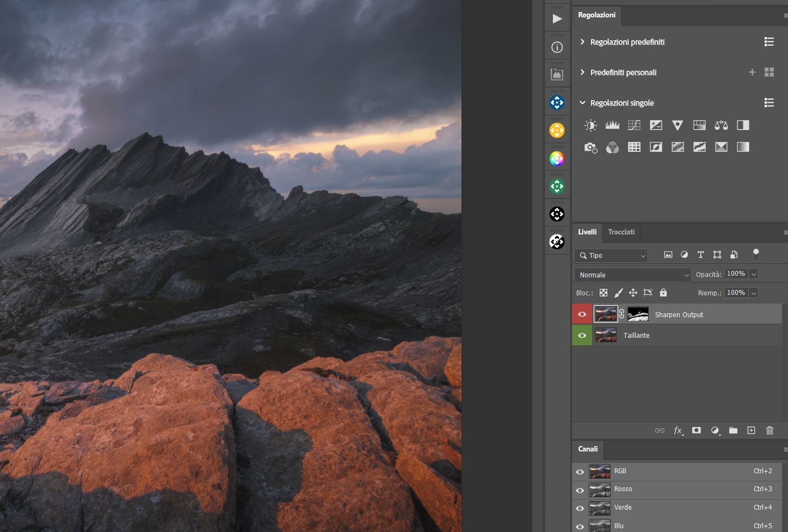This screenshot has height=532, width=788.
Task: Open the layer style fx menu
Action: (x=678, y=430)
